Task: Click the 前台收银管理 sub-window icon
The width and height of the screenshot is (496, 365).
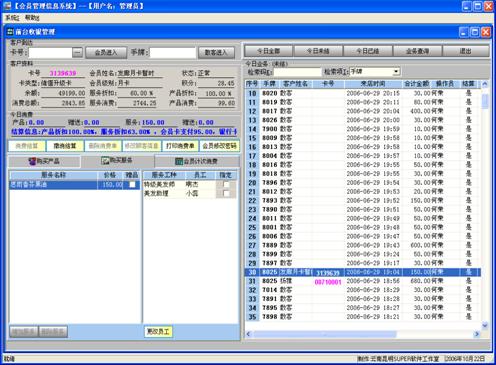Action: pos(10,32)
